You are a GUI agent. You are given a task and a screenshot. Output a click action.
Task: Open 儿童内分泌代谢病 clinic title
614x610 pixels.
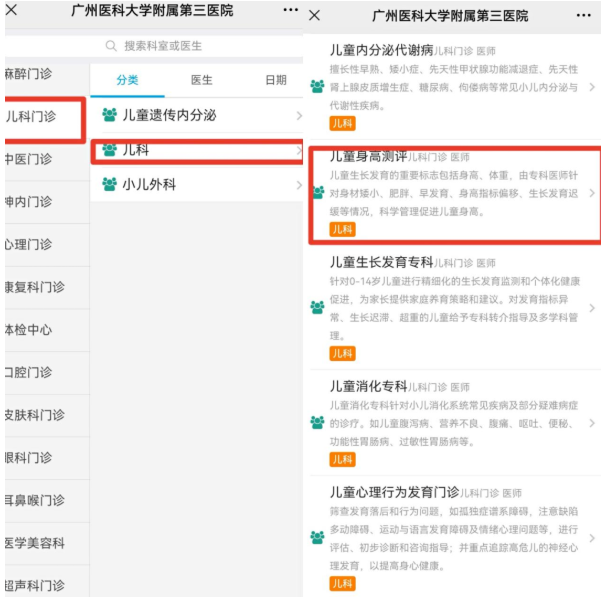(x=381, y=50)
